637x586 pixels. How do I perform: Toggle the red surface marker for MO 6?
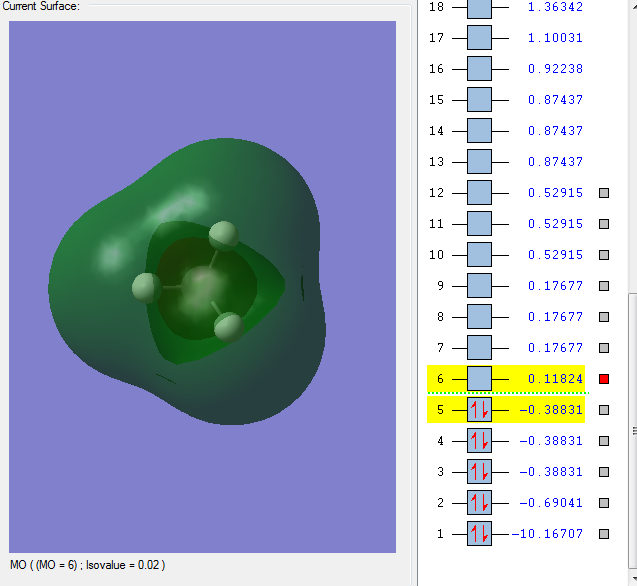604,379
